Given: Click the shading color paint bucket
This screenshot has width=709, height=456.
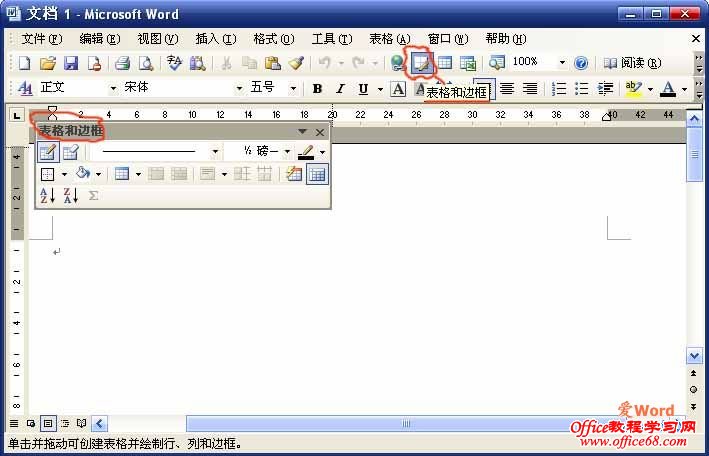Looking at the screenshot, I should pyautogui.click(x=83, y=174).
